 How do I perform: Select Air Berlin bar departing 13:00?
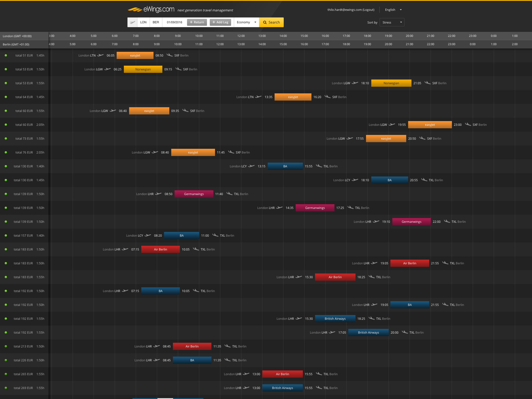click(282, 374)
